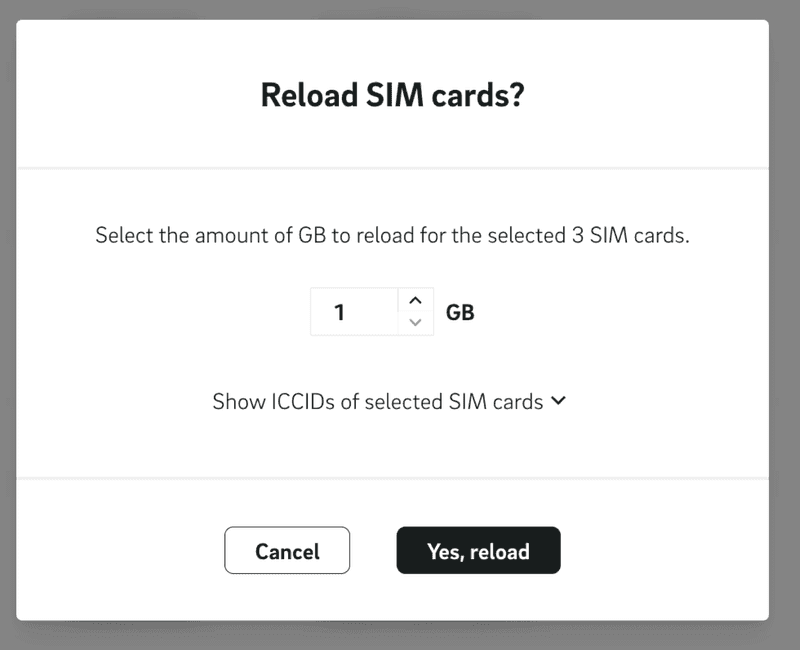Lower the reload amount using the greyed arrow
800x650 pixels.
click(x=416, y=323)
